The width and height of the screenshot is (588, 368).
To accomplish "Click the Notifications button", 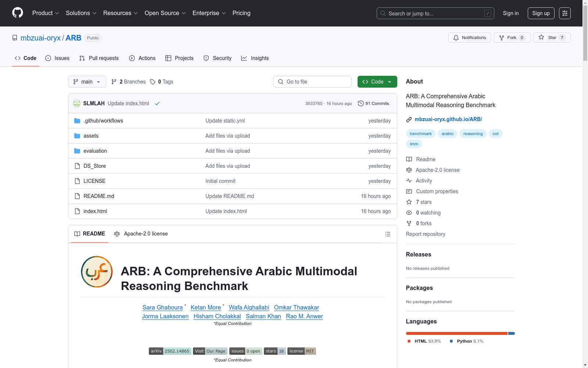I will pos(470,38).
